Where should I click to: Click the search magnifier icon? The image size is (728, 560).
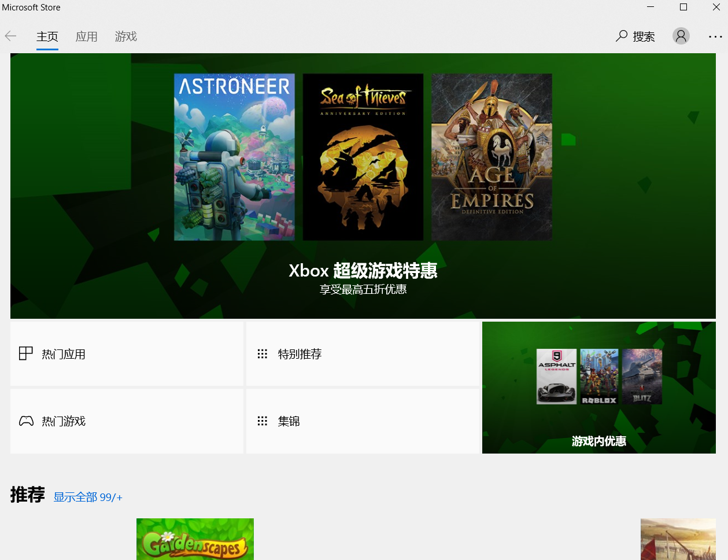pyautogui.click(x=622, y=36)
